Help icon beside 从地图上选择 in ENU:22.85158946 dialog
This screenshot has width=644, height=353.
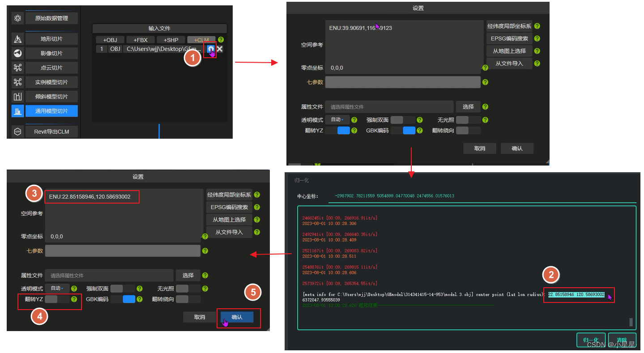tap(257, 220)
